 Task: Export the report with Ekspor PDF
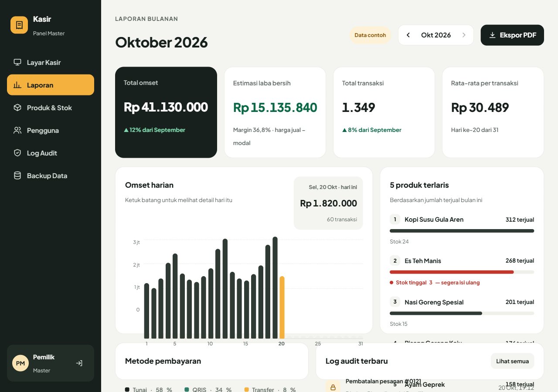(512, 35)
